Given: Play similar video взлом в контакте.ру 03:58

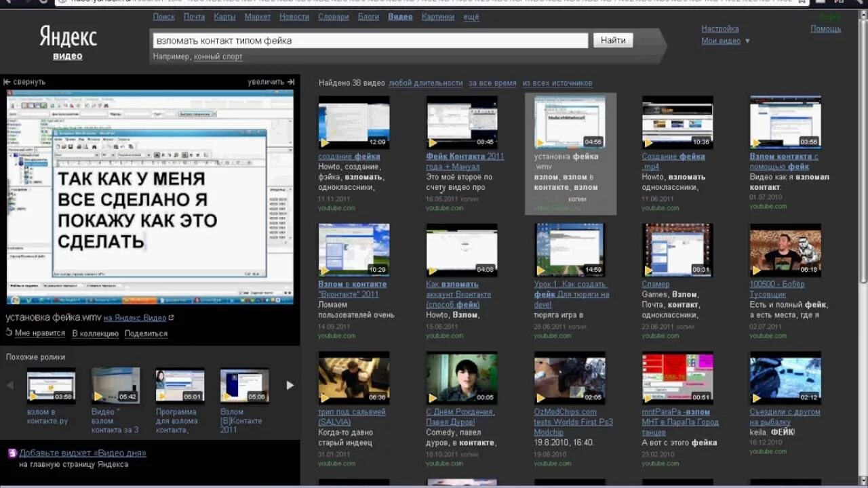Looking at the screenshot, I should (51, 385).
